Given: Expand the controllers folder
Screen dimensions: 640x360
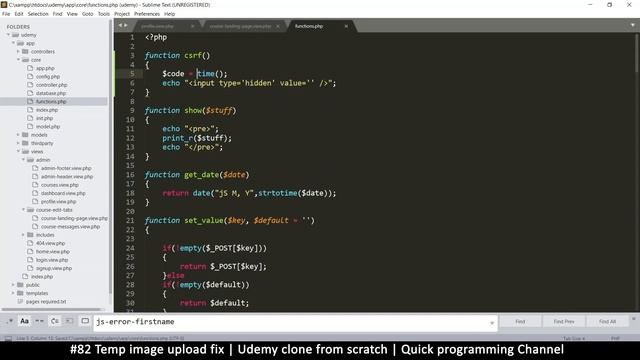Looking at the screenshot, I should [x=18, y=51].
